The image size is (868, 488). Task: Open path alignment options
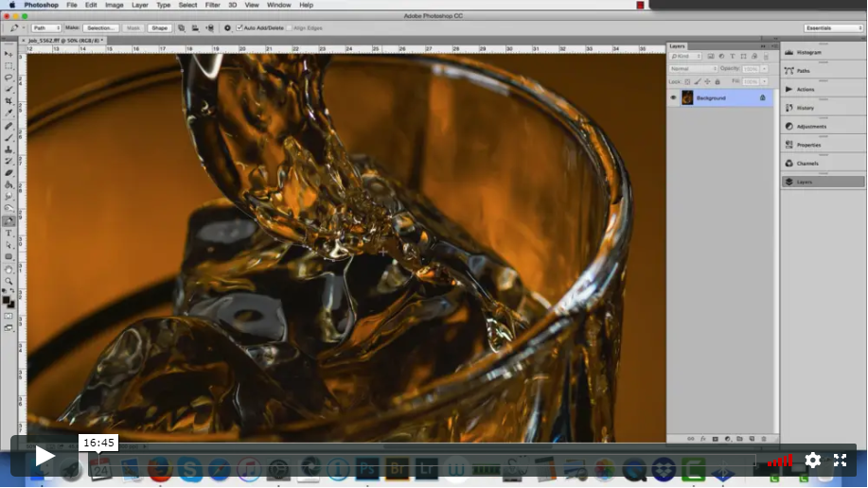click(x=195, y=27)
